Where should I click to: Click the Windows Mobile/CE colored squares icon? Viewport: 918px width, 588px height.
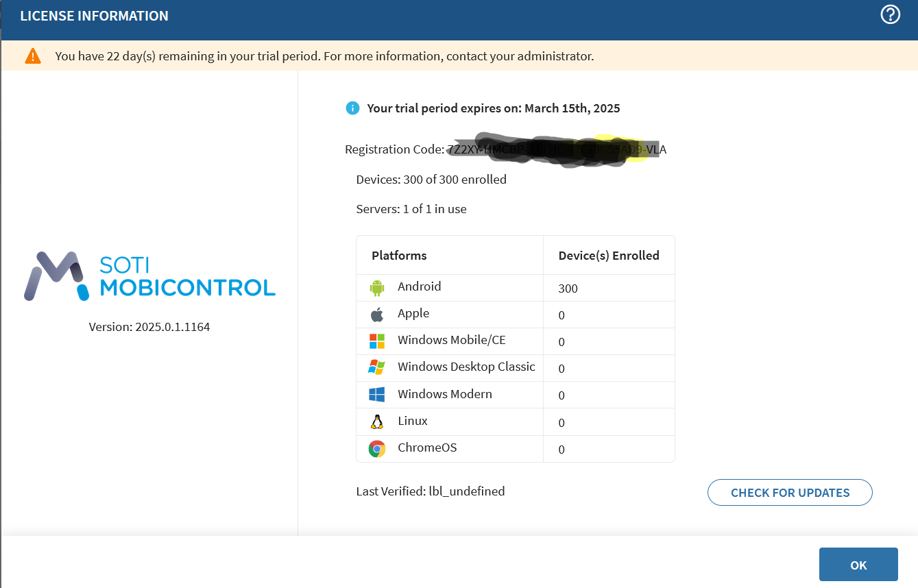point(376,341)
